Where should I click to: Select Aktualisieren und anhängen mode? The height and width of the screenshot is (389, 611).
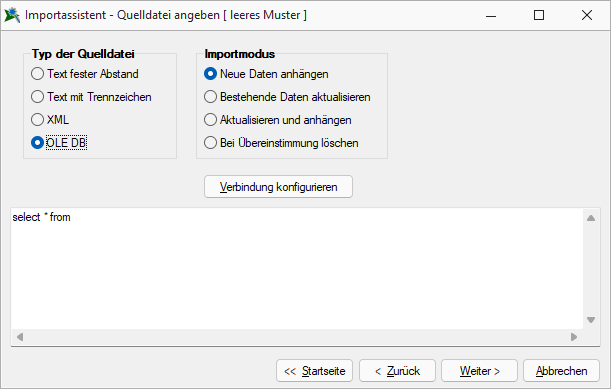(278, 120)
